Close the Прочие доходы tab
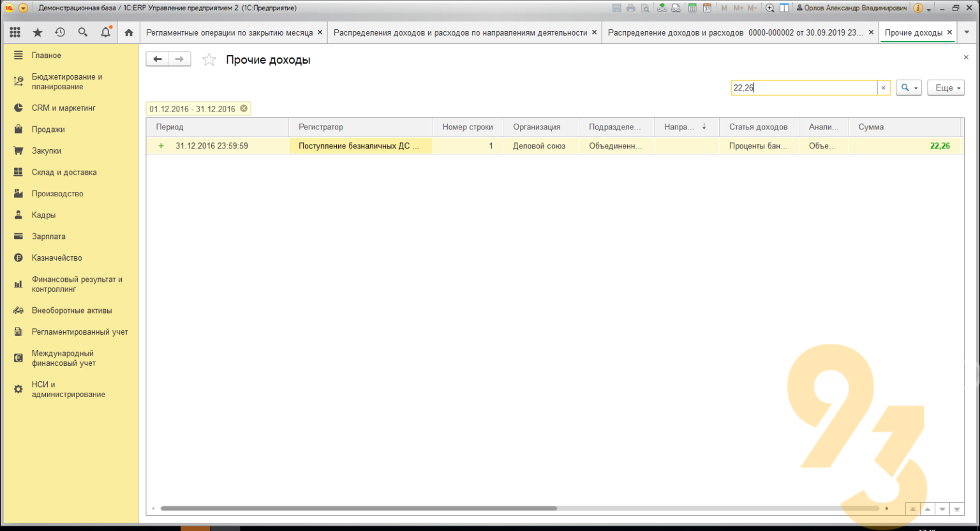980x531 pixels. click(949, 33)
